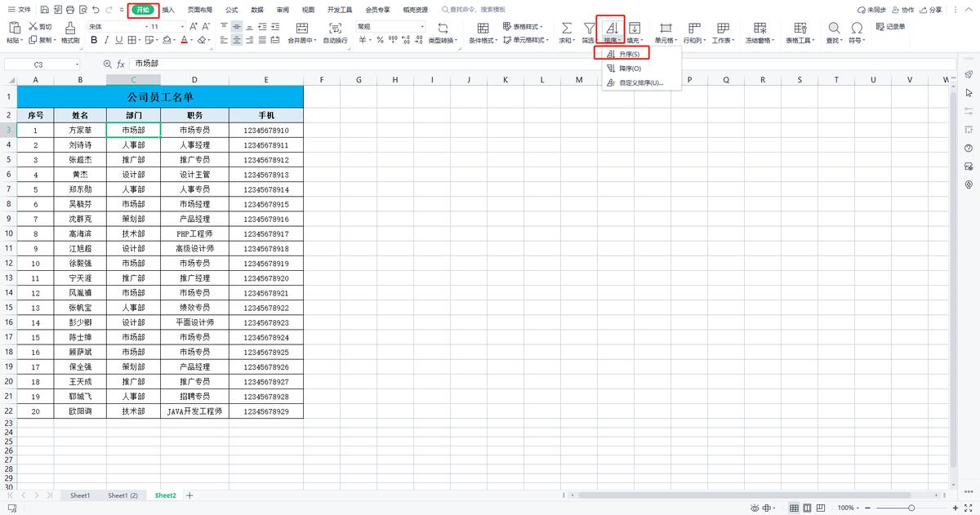Toggle Italic formatting

(105, 40)
